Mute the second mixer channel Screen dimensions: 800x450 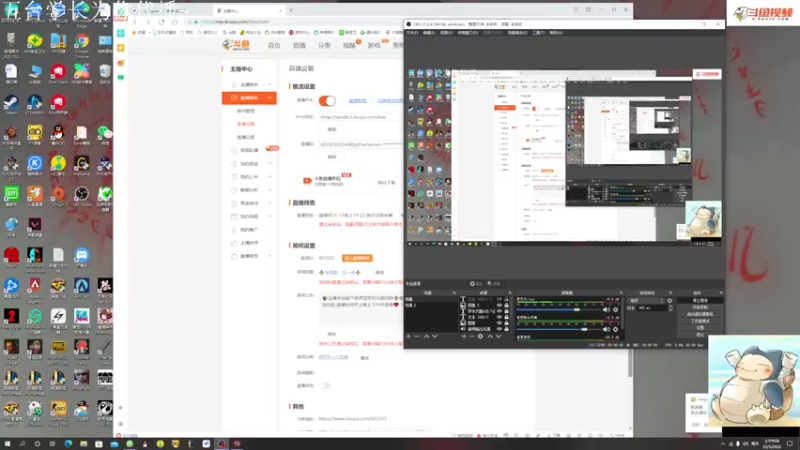click(606, 329)
